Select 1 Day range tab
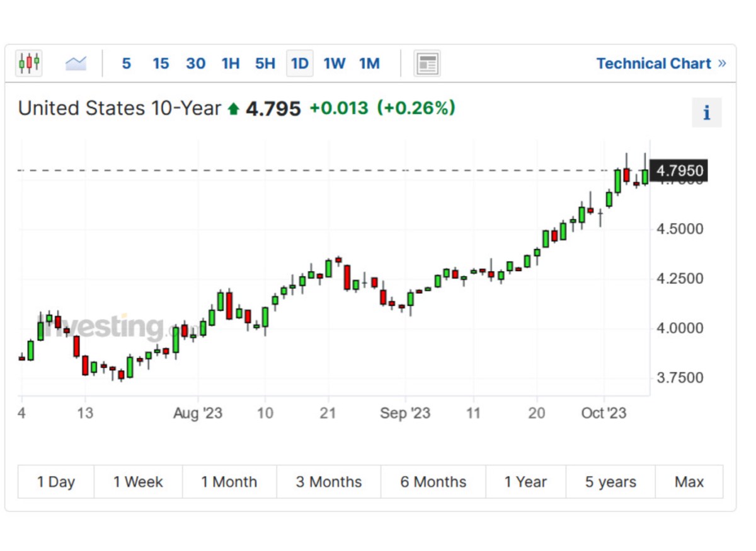Viewport: 756px width, 551px height. (56, 482)
